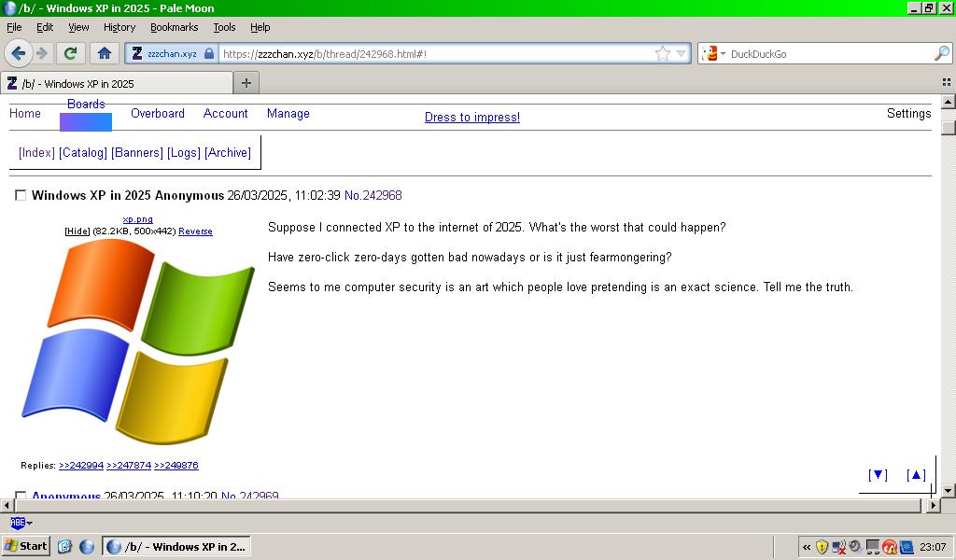Open the yellow Security Center shield tray icon
Screen dimensions: 956x560
tap(822, 547)
